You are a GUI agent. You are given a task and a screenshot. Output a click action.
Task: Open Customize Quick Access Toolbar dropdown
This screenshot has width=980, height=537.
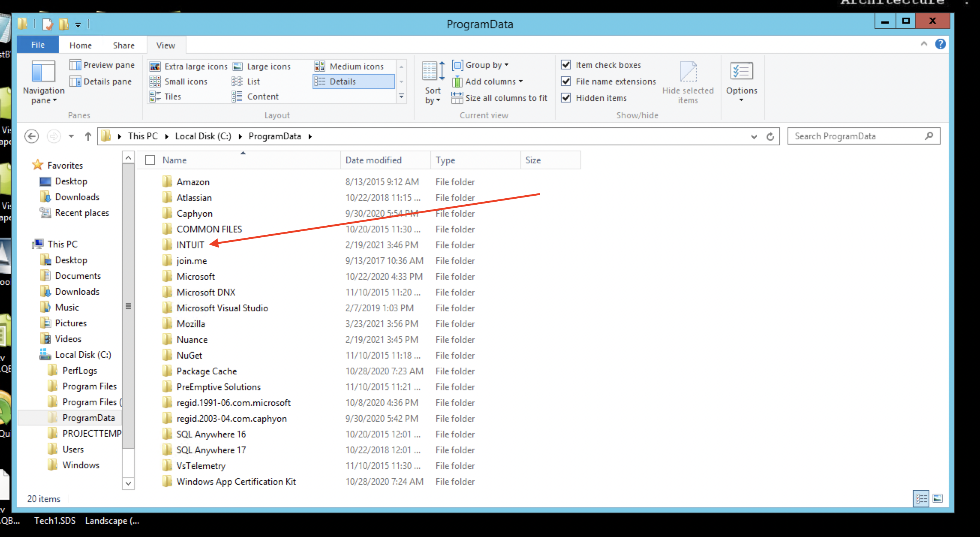click(x=78, y=25)
